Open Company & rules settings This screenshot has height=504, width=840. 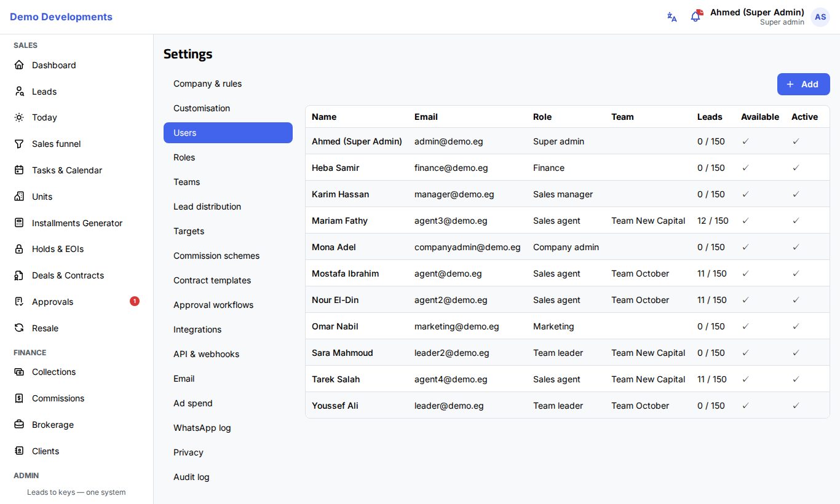228,84
